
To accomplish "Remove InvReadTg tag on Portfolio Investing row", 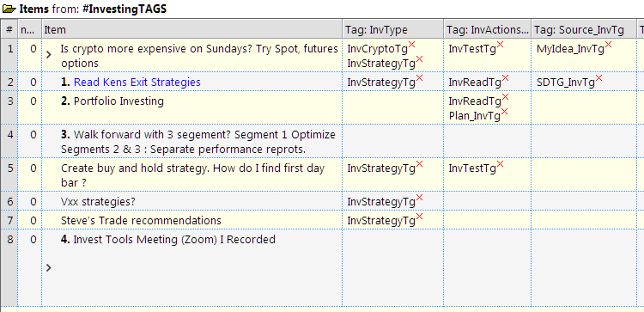I will pyautogui.click(x=505, y=96).
